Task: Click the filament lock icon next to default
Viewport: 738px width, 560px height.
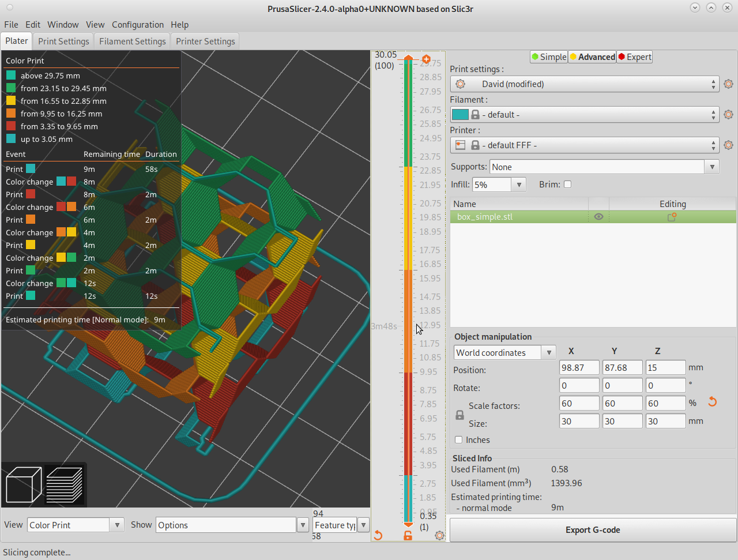Action: click(x=475, y=114)
